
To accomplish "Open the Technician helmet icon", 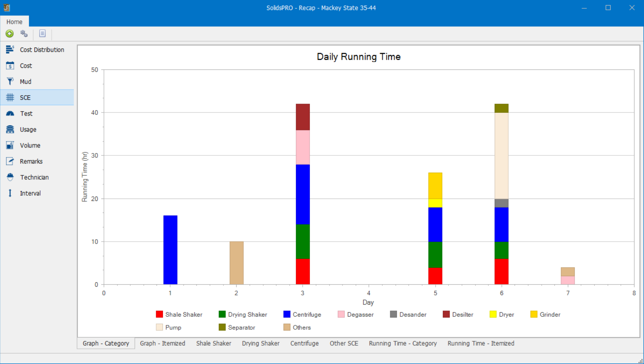I will (x=10, y=177).
